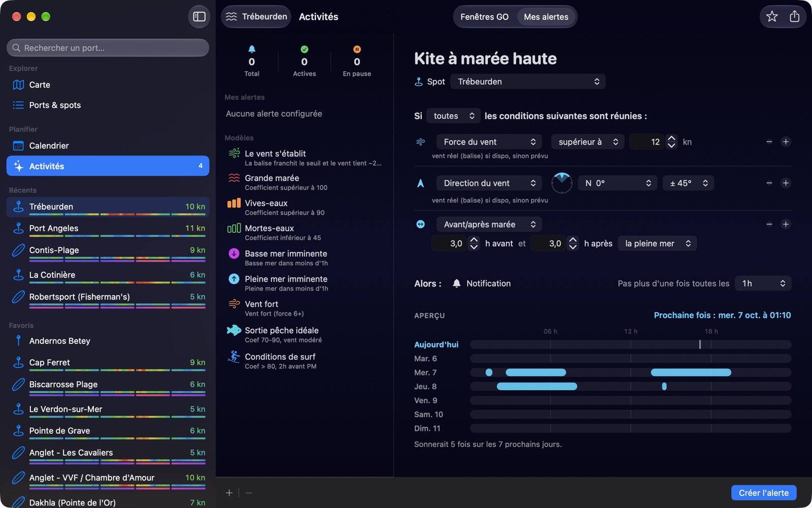Add condition after Avant/après marée row

pyautogui.click(x=786, y=224)
